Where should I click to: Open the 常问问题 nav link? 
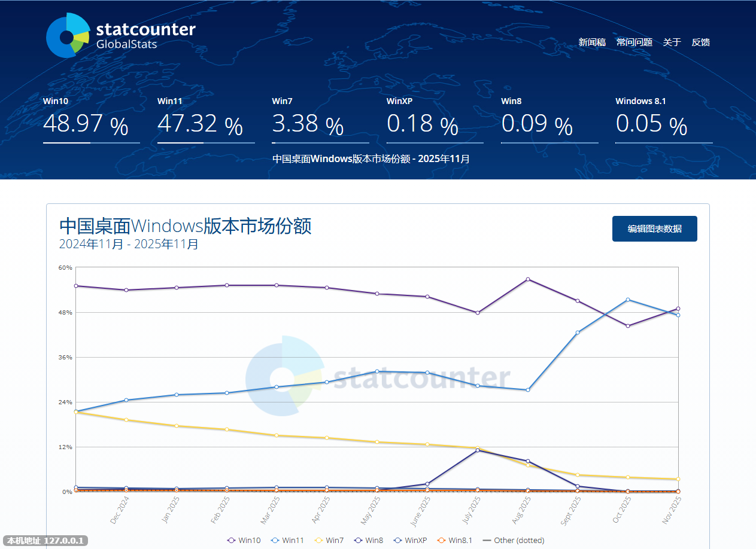point(634,42)
